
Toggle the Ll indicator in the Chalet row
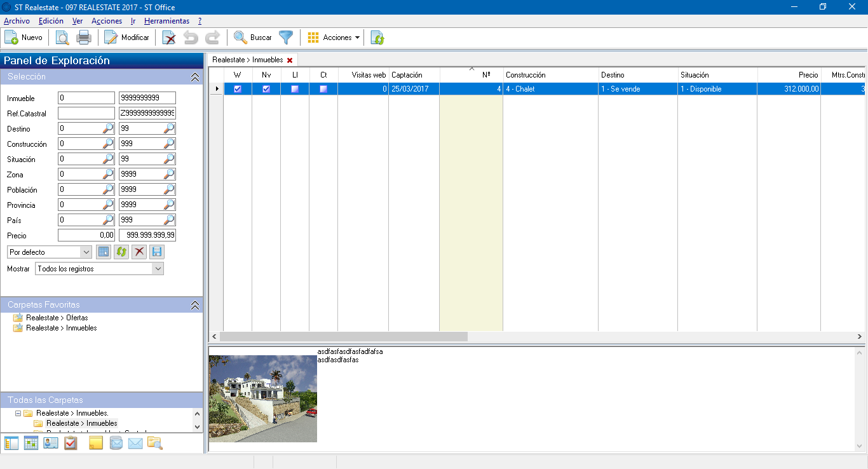click(295, 89)
